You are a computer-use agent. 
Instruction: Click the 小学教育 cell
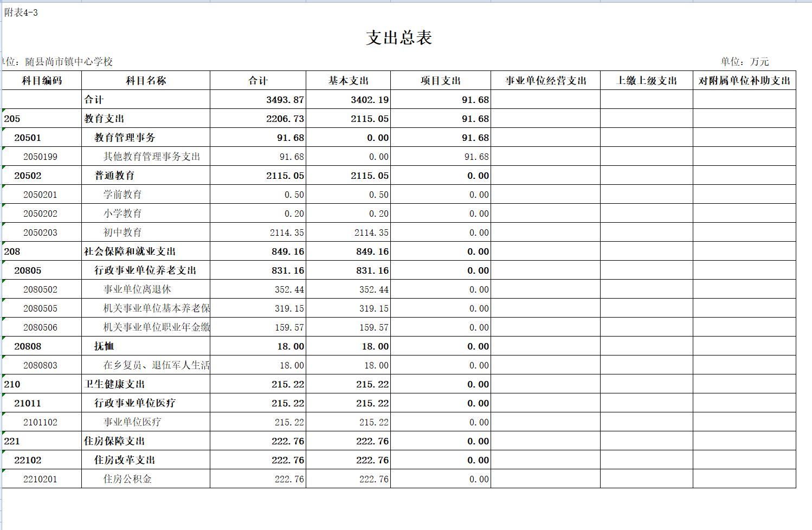pos(146,214)
